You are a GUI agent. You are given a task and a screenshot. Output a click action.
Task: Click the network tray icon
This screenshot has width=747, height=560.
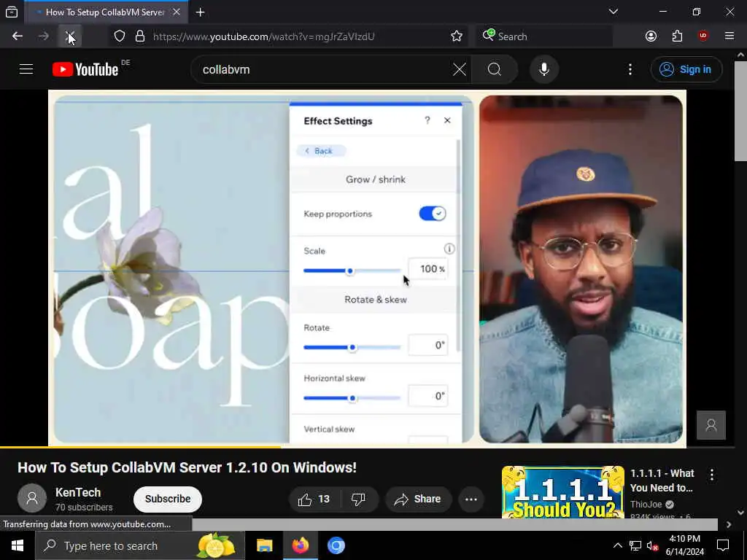point(635,545)
